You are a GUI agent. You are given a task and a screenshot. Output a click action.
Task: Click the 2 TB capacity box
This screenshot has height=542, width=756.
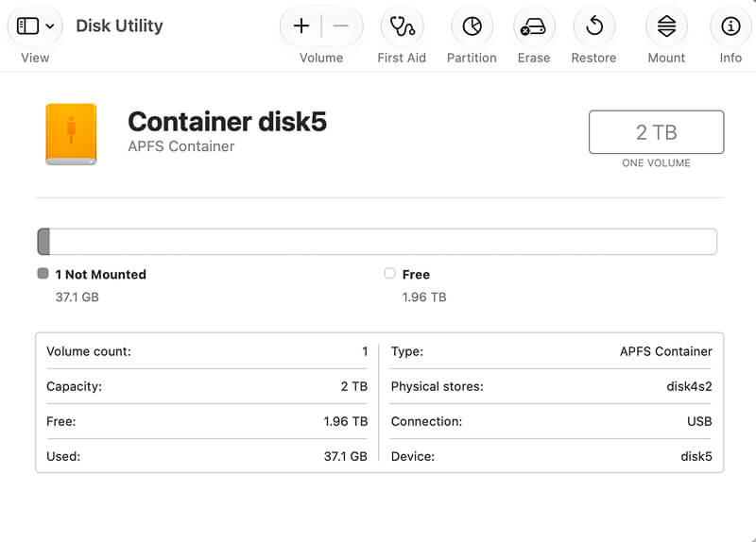656,132
